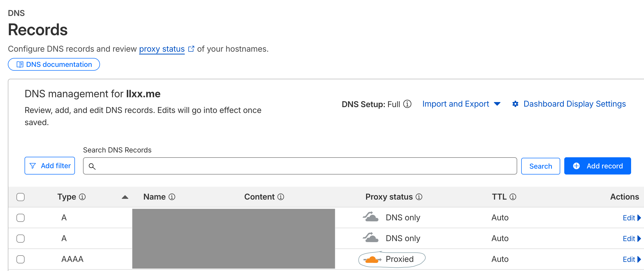Click the info icon beside Name column
This screenshot has height=271, width=644.
[x=172, y=197]
